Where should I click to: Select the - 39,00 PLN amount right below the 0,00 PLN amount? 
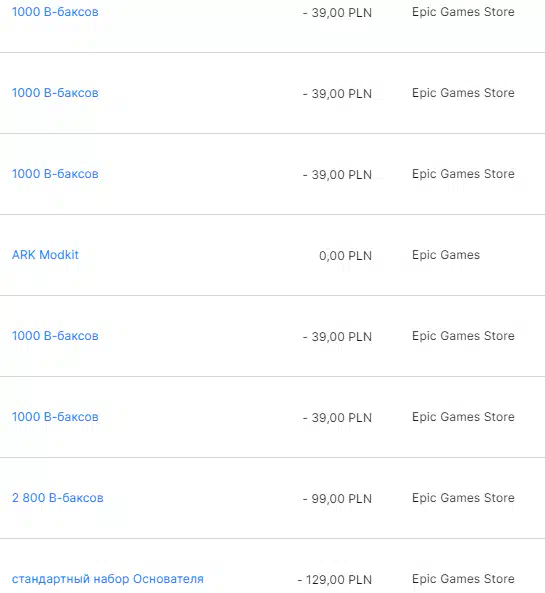337,337
